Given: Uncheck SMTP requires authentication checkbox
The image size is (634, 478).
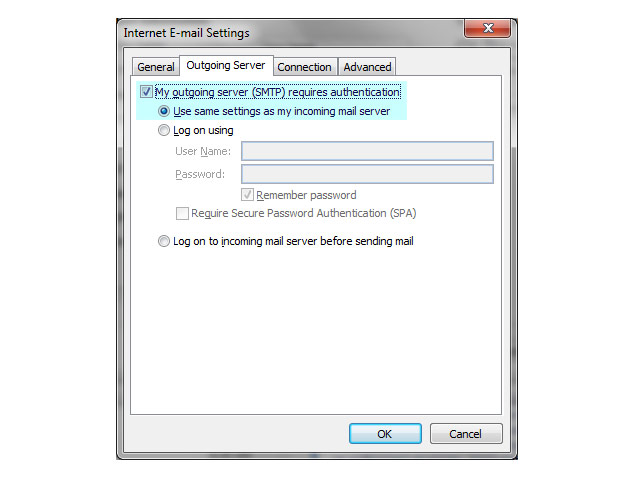Looking at the screenshot, I should coord(147,93).
